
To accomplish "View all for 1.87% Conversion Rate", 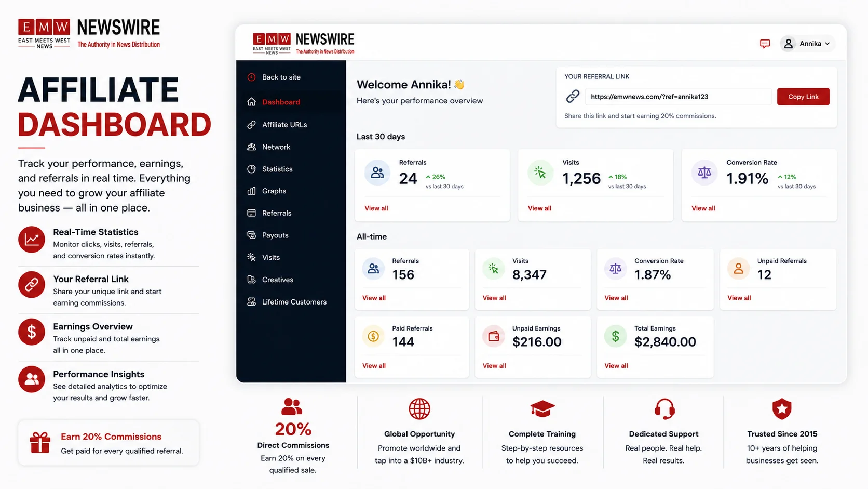I will tap(616, 298).
